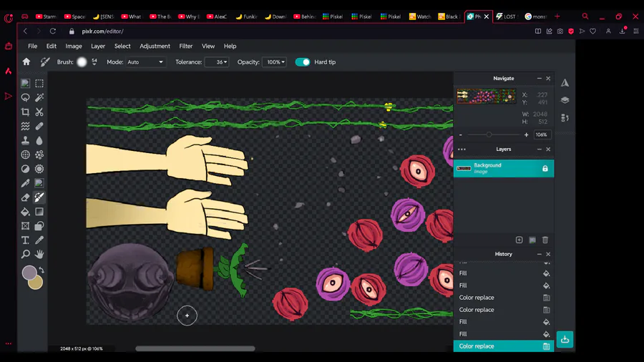644x362 pixels.
Task: Click the background tan color swatch
Action: click(36, 283)
